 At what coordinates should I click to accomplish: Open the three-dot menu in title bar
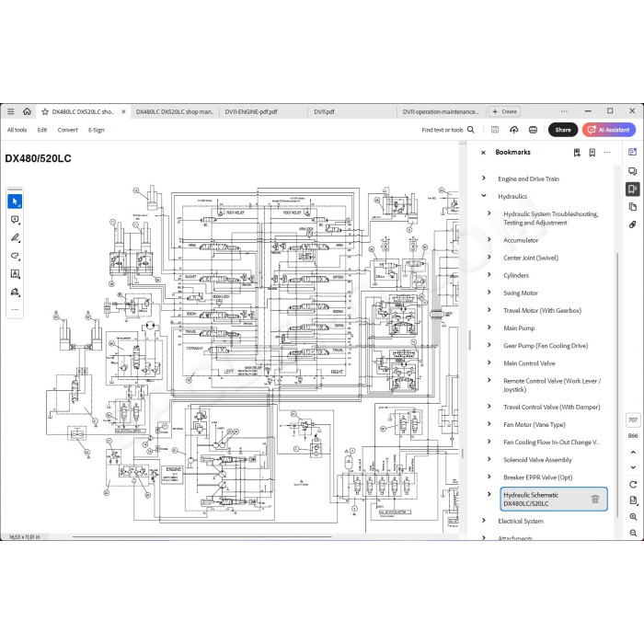564,111
